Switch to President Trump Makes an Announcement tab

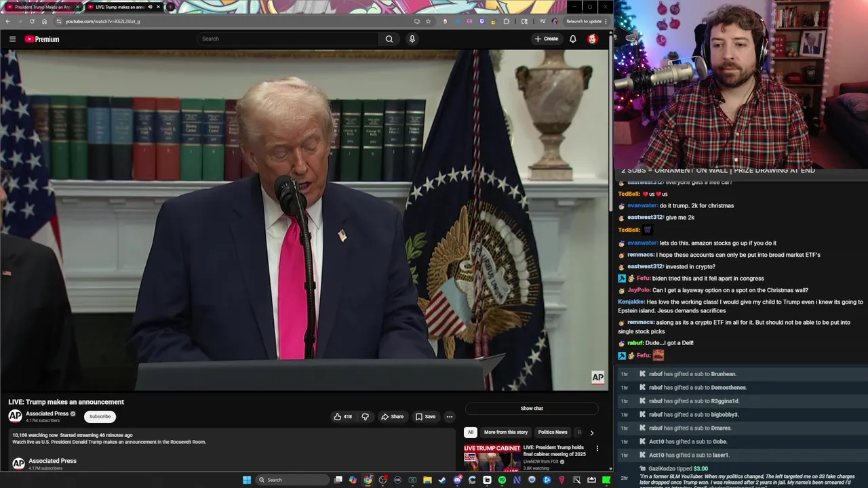pyautogui.click(x=42, y=7)
